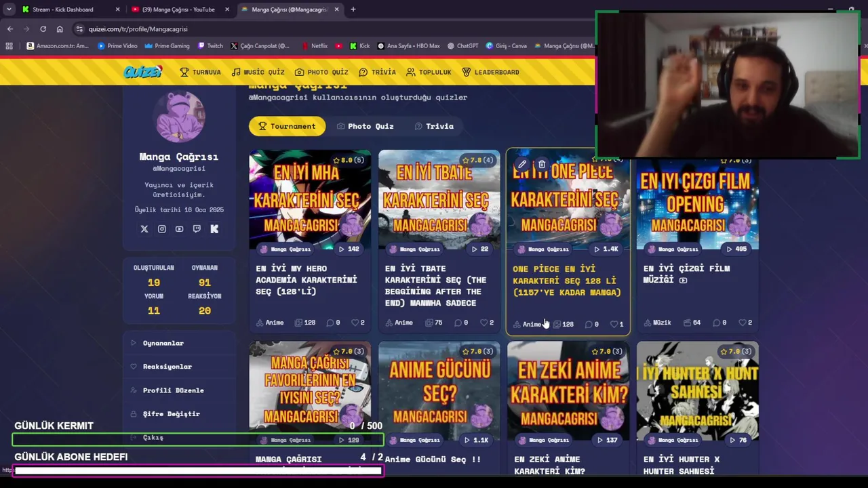Go back with the browser back arrow
Image resolution: width=868 pixels, height=488 pixels.
tap(9, 29)
